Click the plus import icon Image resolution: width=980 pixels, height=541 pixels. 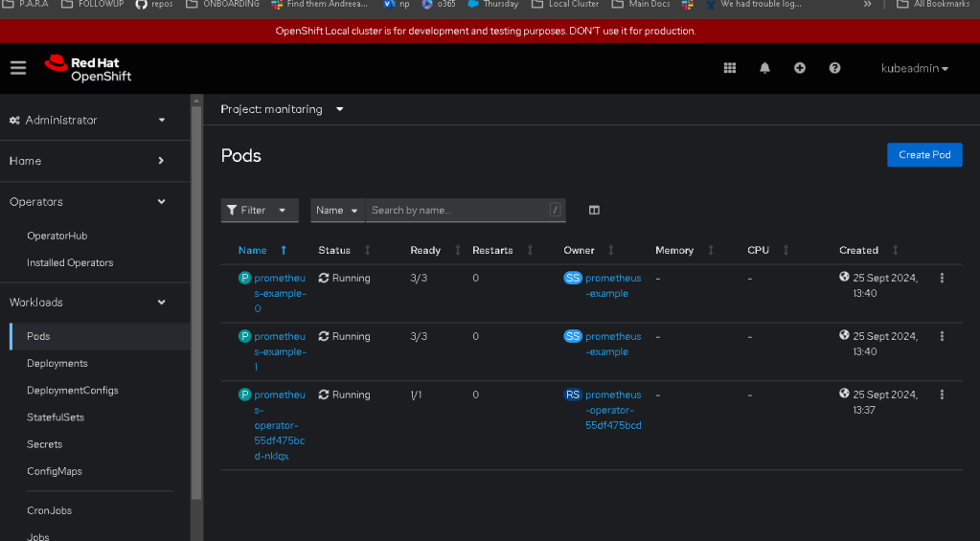coord(799,68)
